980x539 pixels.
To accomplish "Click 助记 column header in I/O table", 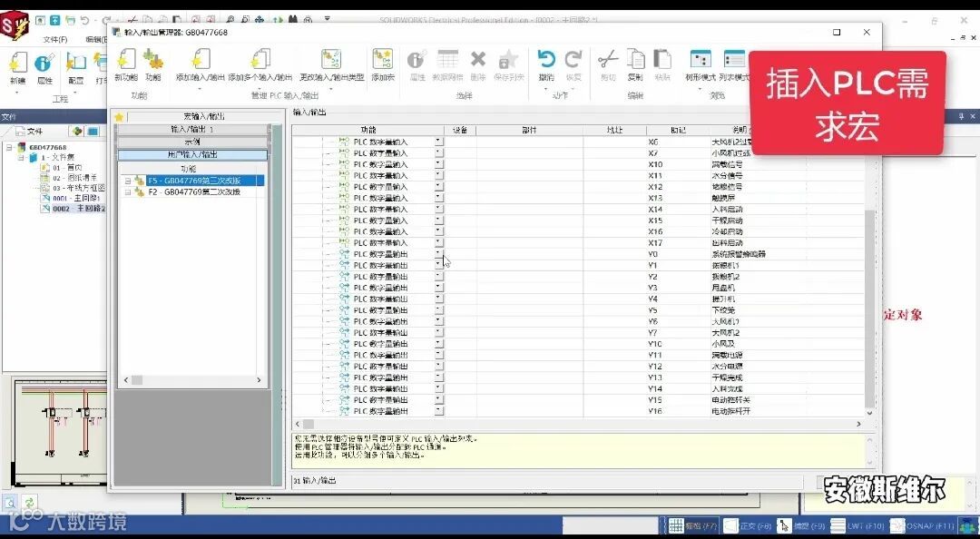I will point(678,130).
